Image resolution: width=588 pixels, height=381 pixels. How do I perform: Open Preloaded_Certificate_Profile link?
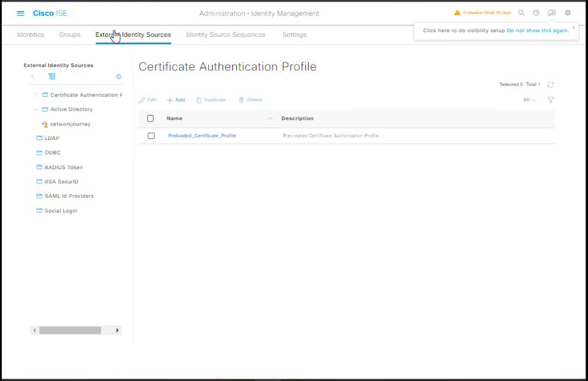[x=202, y=135]
